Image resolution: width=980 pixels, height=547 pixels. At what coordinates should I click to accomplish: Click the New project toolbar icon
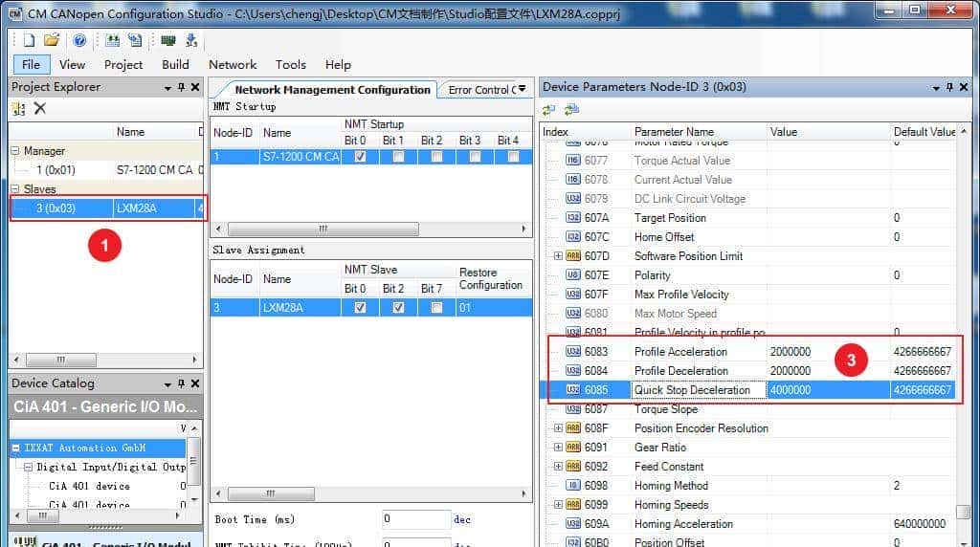(x=29, y=40)
